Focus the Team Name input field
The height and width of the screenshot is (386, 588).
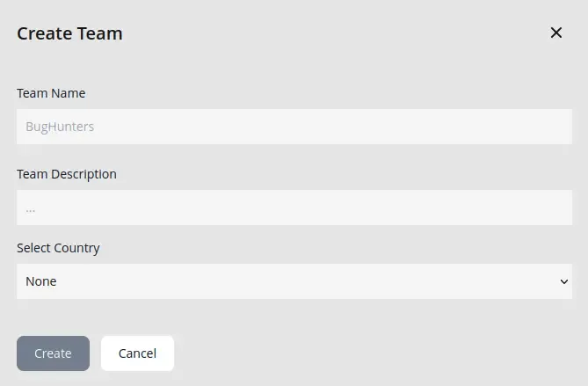coord(294,127)
